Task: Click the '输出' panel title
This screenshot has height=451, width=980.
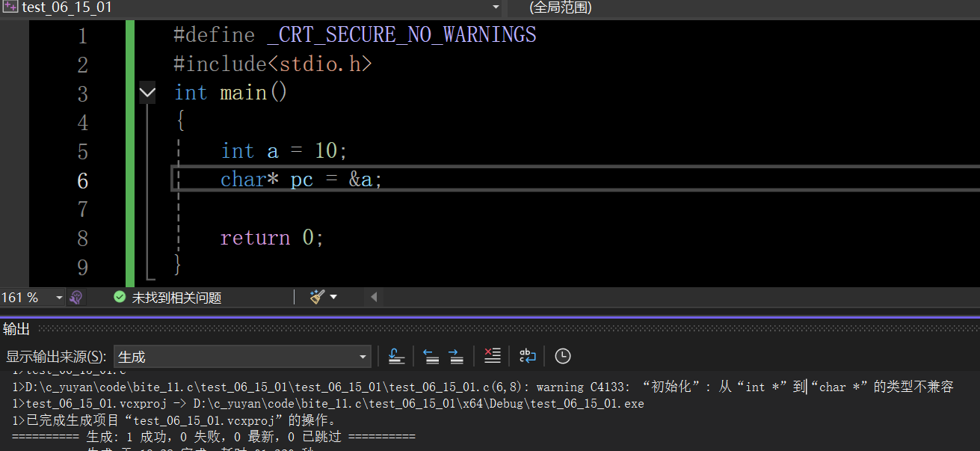Action: 16,329
